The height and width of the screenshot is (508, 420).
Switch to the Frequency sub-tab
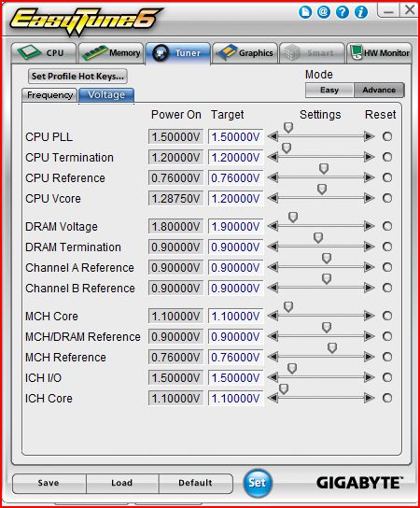pos(49,95)
